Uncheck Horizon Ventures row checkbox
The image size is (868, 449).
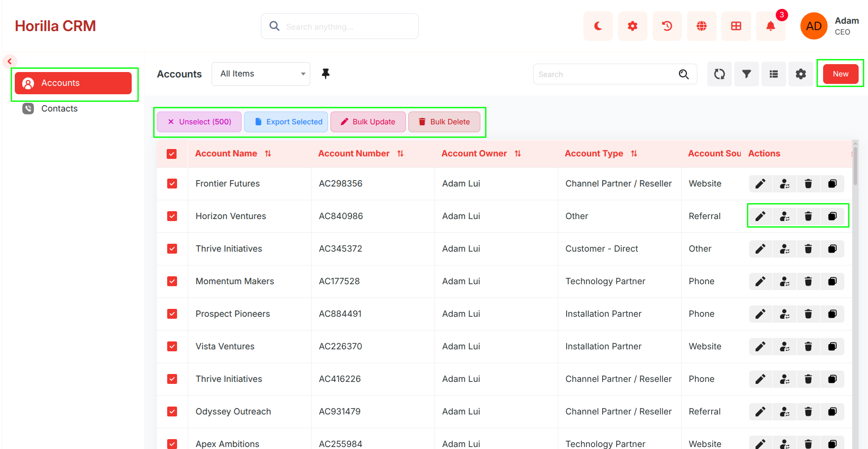click(x=172, y=216)
